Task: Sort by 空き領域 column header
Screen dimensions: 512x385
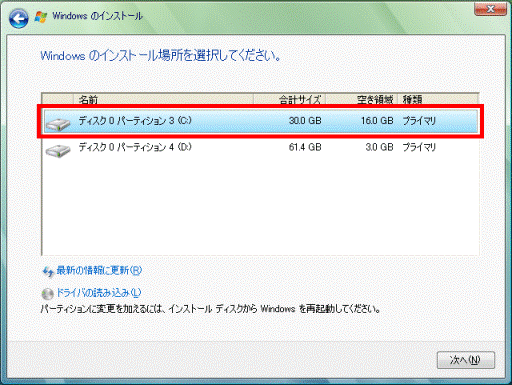Action: (x=361, y=99)
